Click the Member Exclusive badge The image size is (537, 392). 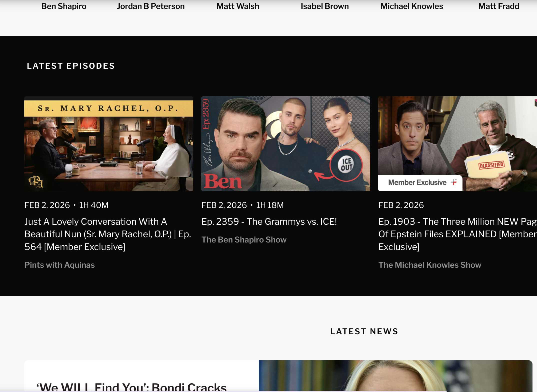[x=417, y=182]
